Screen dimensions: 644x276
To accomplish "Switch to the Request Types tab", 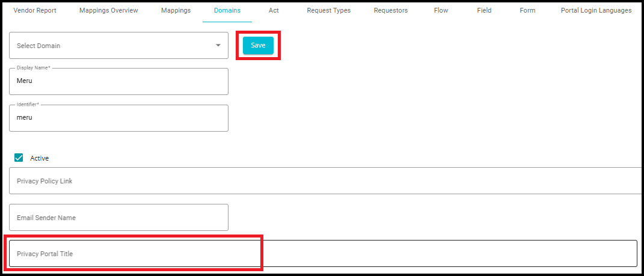I will point(328,11).
